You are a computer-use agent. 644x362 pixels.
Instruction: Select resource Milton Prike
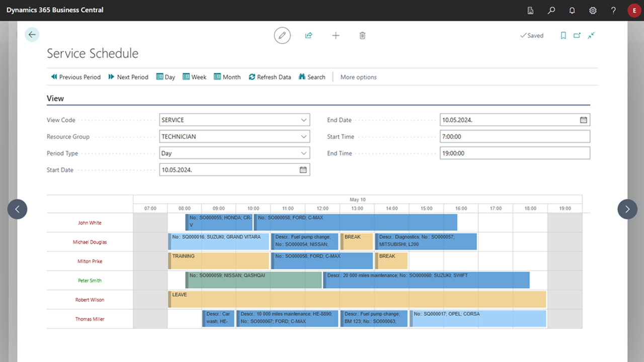(x=90, y=261)
